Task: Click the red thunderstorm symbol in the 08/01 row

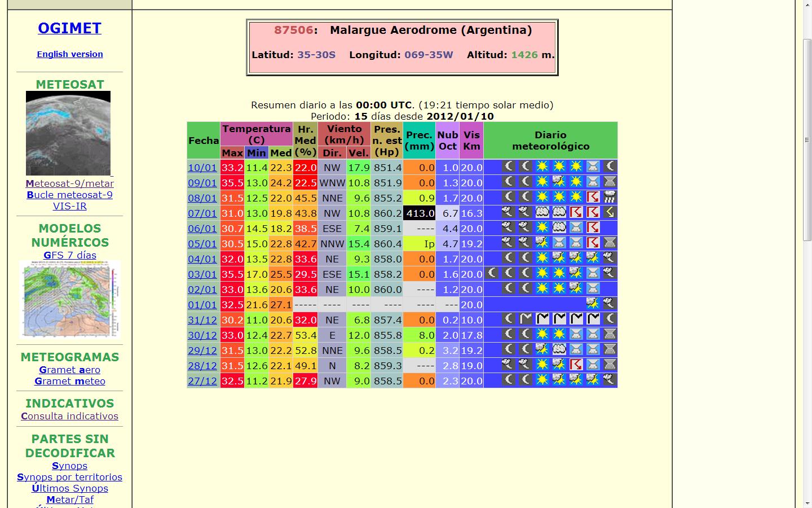Action: point(593,197)
